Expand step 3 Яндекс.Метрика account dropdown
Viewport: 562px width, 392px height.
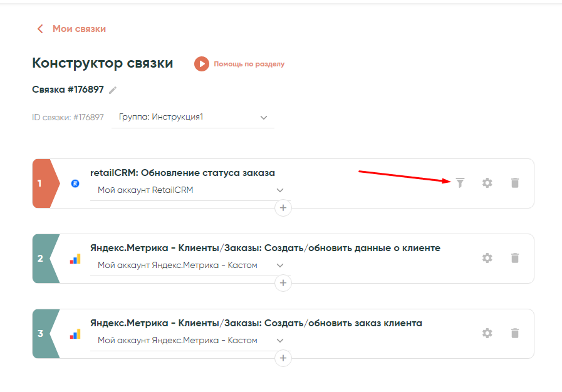(x=279, y=341)
